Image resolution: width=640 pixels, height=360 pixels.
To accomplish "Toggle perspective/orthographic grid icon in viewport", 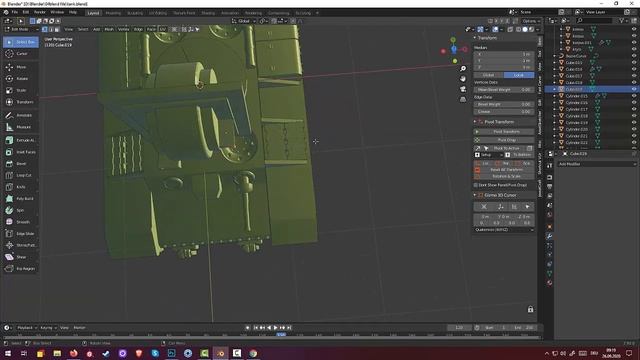I will (x=463, y=99).
